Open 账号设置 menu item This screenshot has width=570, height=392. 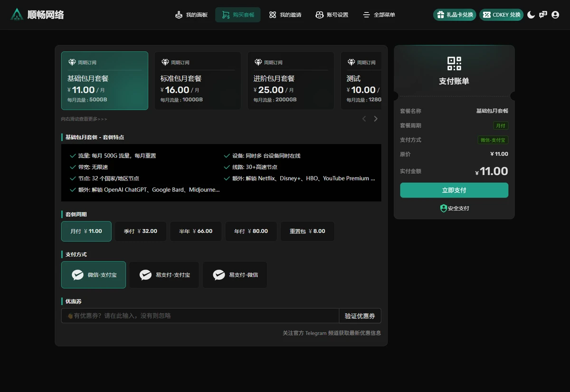(332, 15)
